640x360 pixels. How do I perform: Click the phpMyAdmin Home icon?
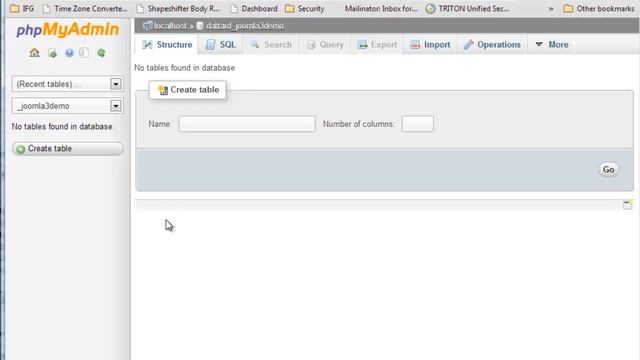click(x=34, y=53)
